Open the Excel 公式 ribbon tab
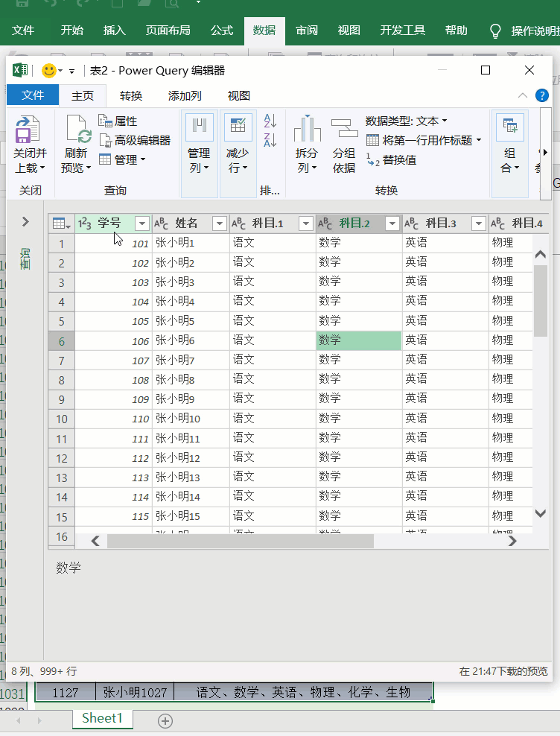This screenshot has height=736, width=560. tap(222, 31)
